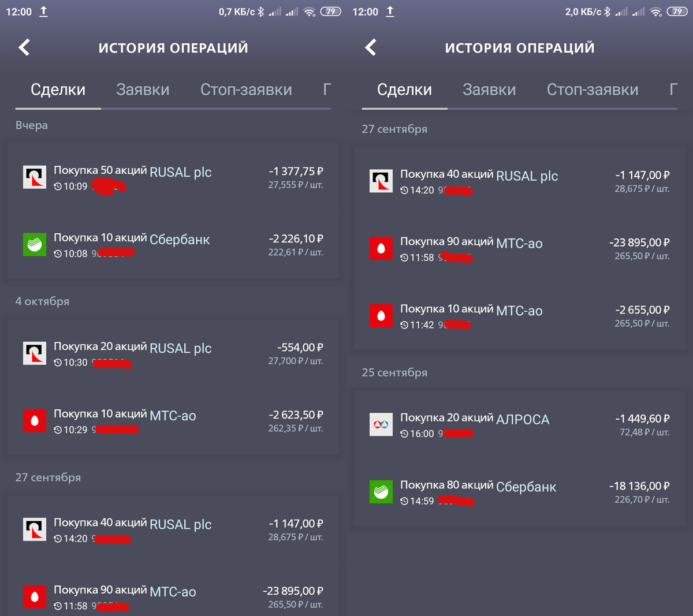Tap clock icon next to 14:59 time
The width and height of the screenshot is (693, 616).
click(404, 501)
